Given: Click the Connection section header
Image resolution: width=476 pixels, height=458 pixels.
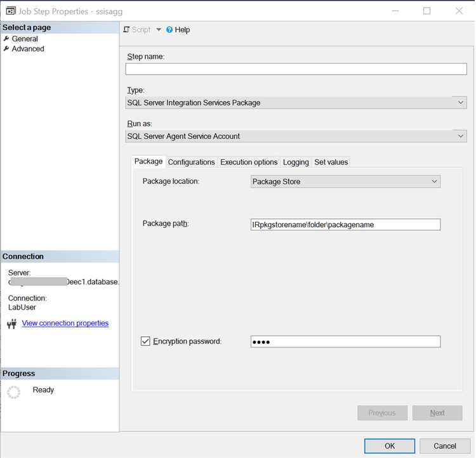Looking at the screenshot, I should coord(60,256).
